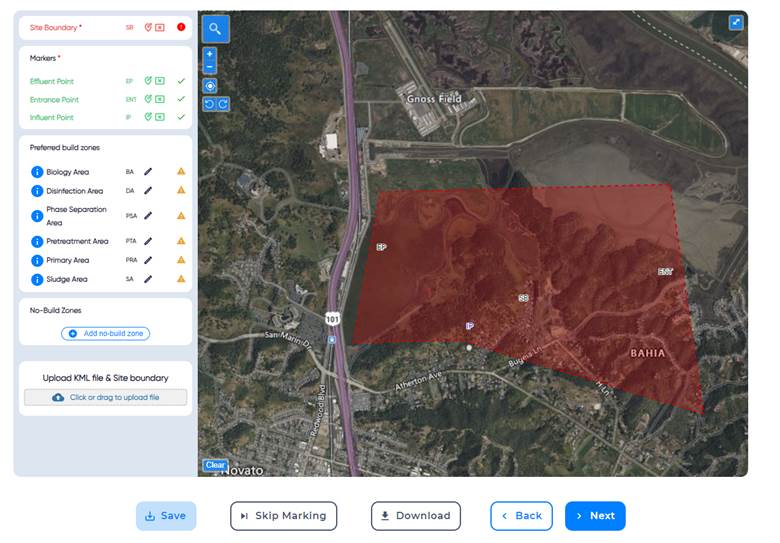Click the Phase Separation Area warning triangle
The height and width of the screenshot is (543, 780).
[x=181, y=216]
